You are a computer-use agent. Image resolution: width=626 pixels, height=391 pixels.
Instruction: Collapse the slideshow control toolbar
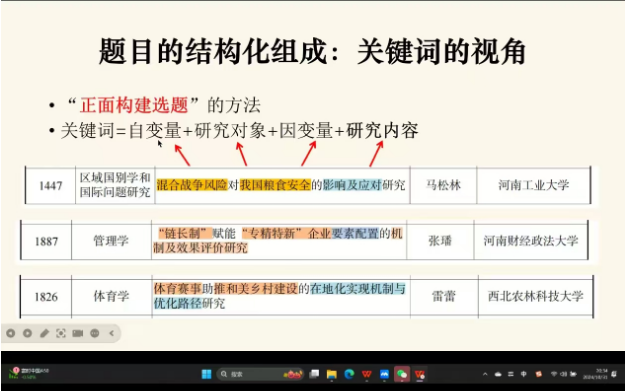tap(112, 333)
